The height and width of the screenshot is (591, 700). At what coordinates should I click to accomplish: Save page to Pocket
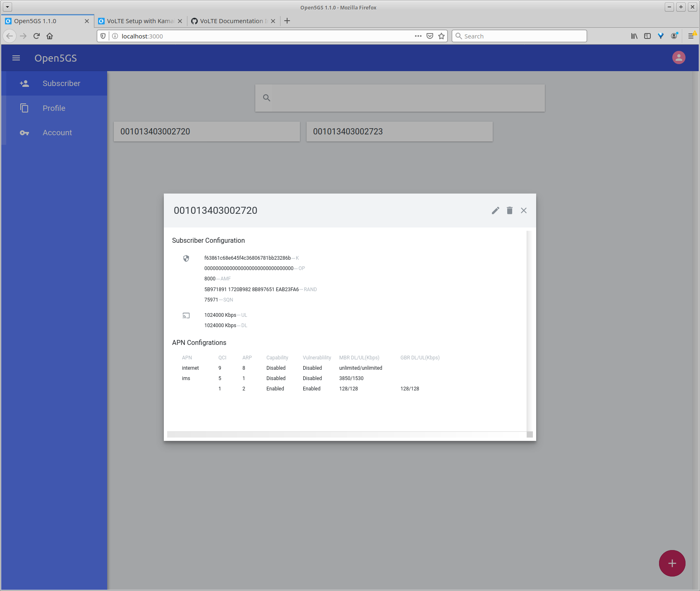[x=430, y=36]
